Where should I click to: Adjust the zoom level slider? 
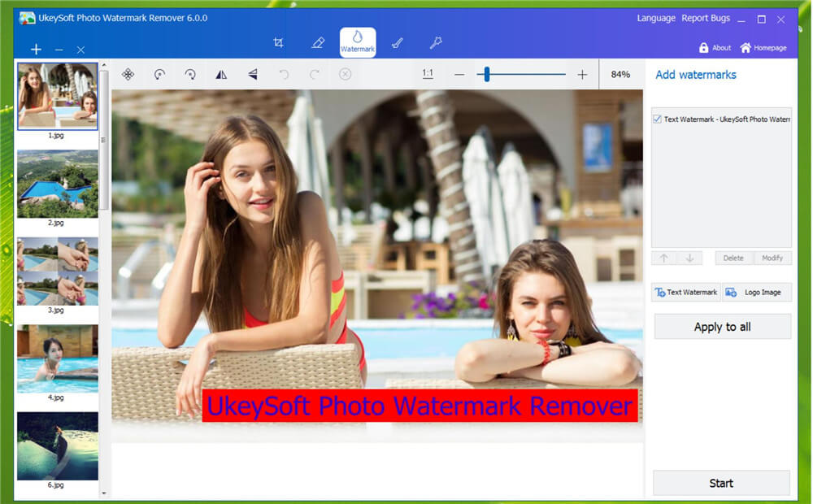click(485, 73)
